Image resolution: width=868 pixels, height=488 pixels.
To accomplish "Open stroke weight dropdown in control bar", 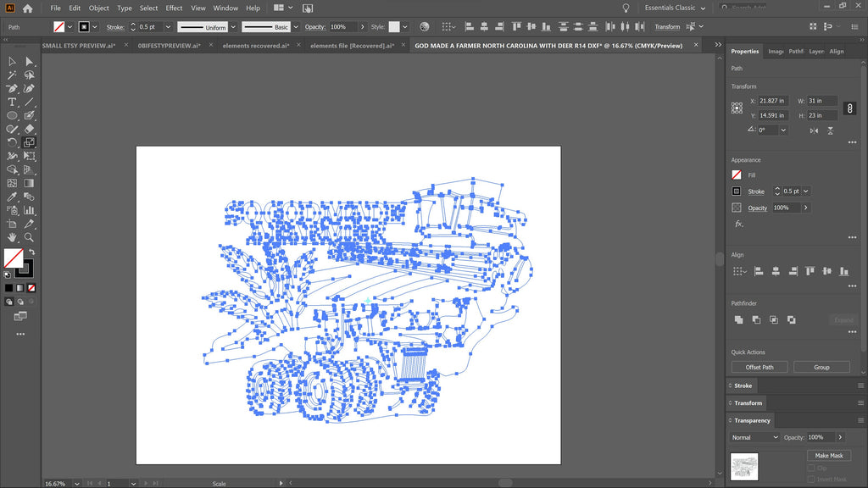I will point(168,26).
